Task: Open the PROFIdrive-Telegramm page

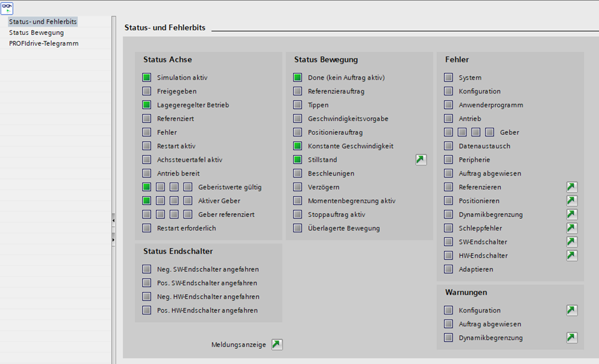Action: point(43,43)
